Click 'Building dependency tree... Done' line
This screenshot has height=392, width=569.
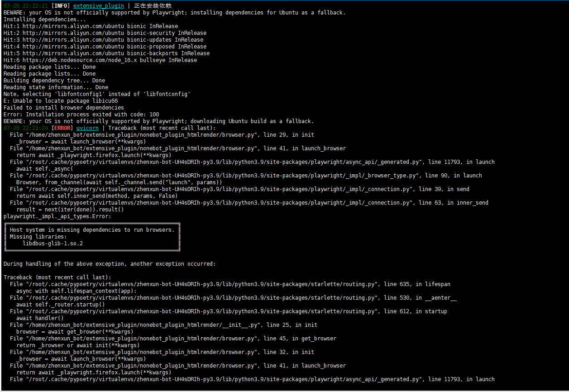coord(54,81)
